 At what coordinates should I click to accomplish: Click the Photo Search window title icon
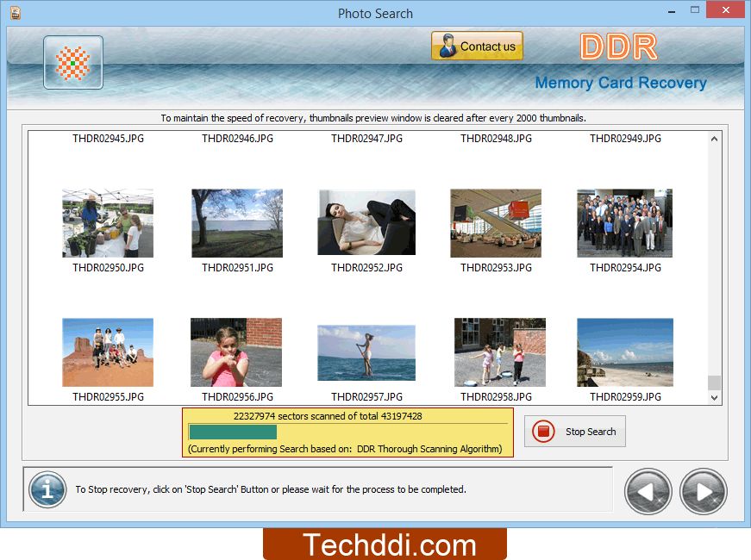coord(16,13)
